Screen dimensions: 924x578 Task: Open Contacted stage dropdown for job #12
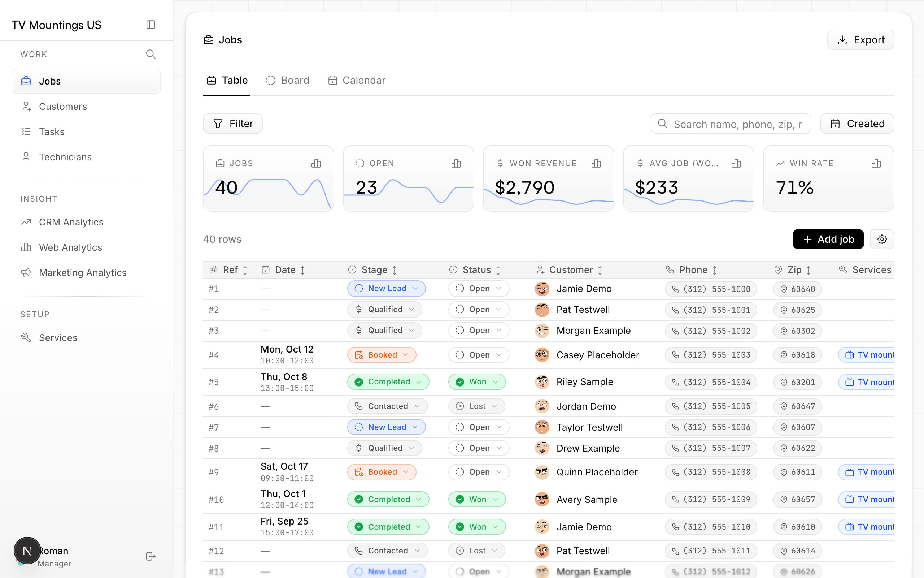388,551
